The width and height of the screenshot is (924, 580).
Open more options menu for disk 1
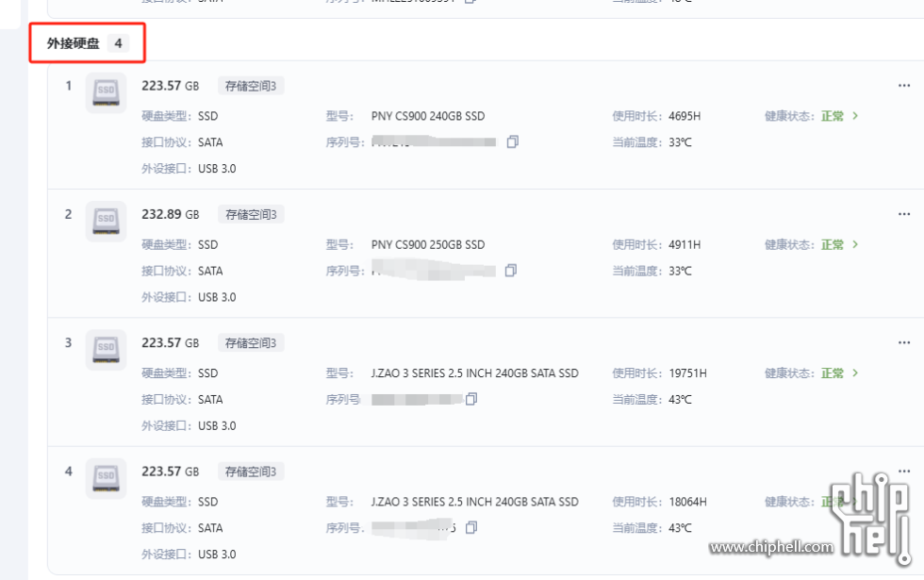click(x=904, y=86)
